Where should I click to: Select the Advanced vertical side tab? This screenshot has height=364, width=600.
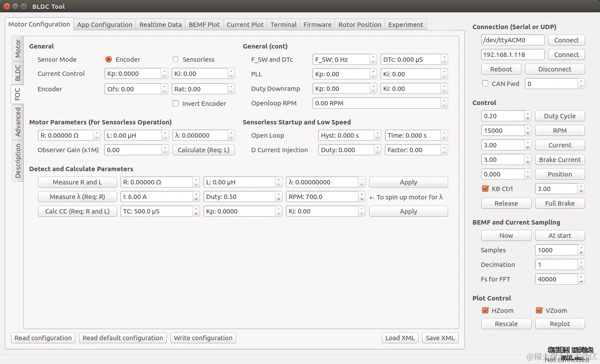(x=18, y=122)
